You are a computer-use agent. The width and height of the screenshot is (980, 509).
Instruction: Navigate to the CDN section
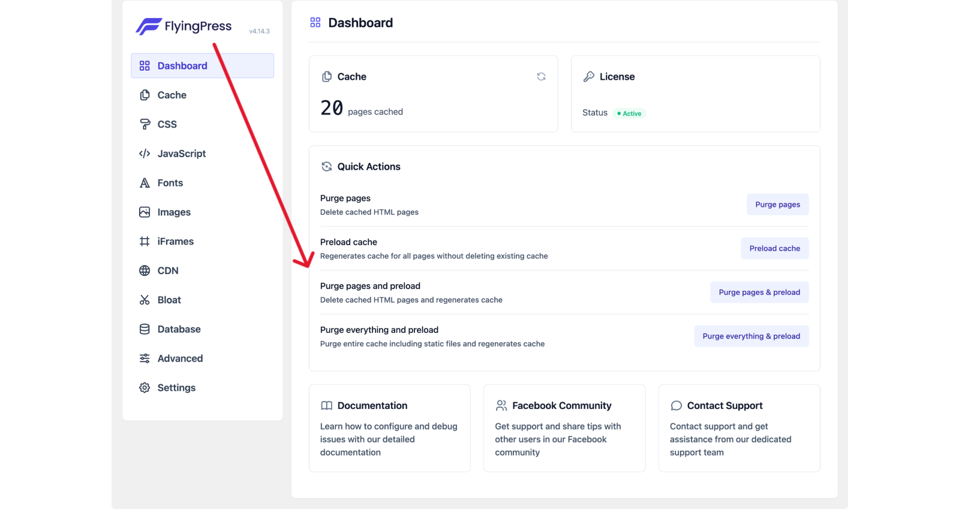(203, 271)
